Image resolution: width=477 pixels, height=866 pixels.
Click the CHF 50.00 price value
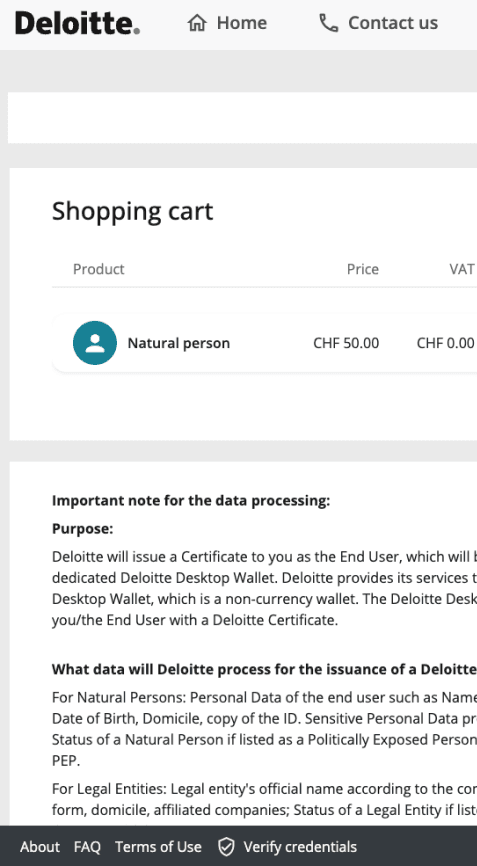point(346,343)
